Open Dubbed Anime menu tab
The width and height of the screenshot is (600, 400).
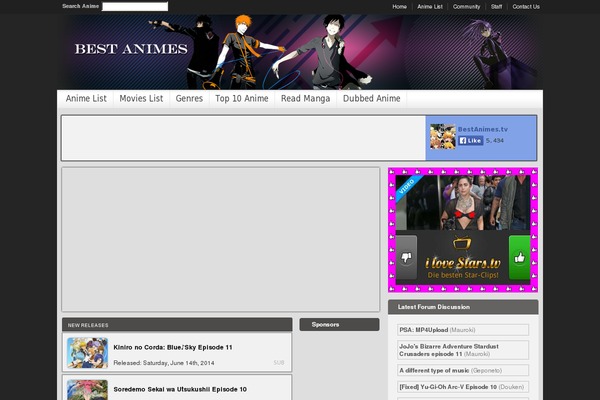point(371,98)
